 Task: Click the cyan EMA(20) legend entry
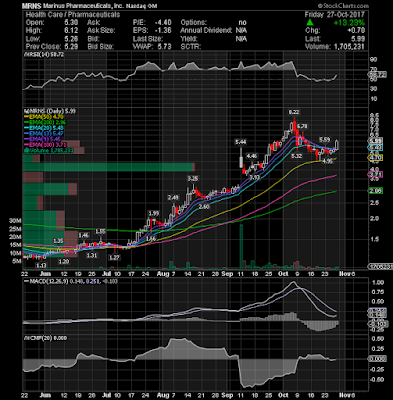[44, 128]
